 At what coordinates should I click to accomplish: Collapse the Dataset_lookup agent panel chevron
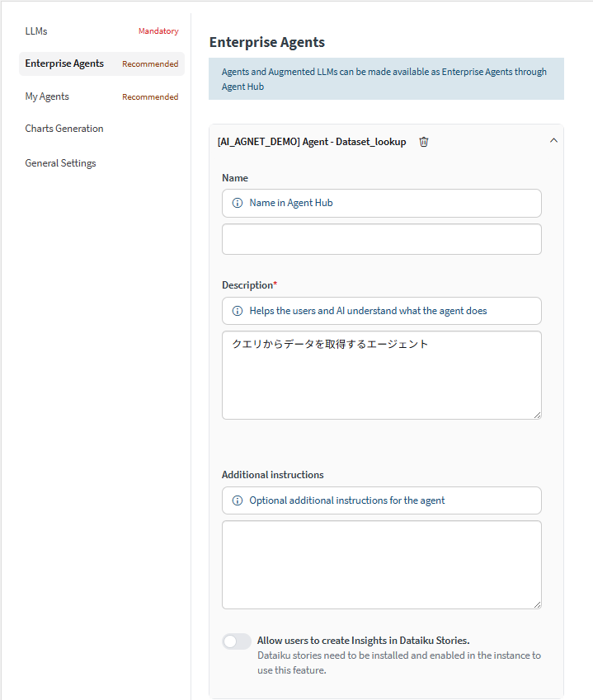[x=553, y=141]
